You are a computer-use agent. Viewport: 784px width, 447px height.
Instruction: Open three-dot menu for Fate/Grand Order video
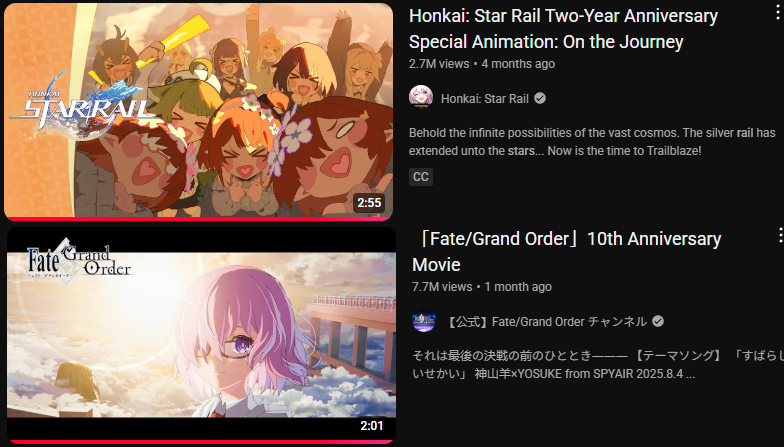(x=780, y=235)
